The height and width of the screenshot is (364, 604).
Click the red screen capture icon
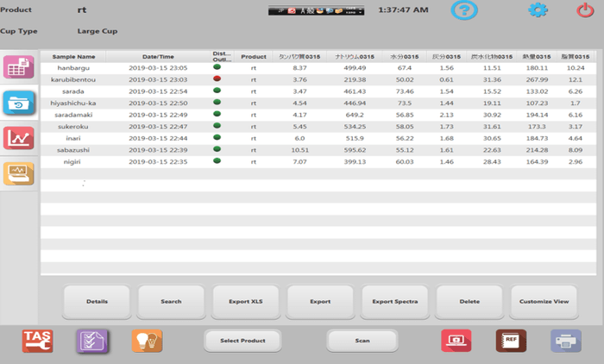pyautogui.click(x=456, y=341)
